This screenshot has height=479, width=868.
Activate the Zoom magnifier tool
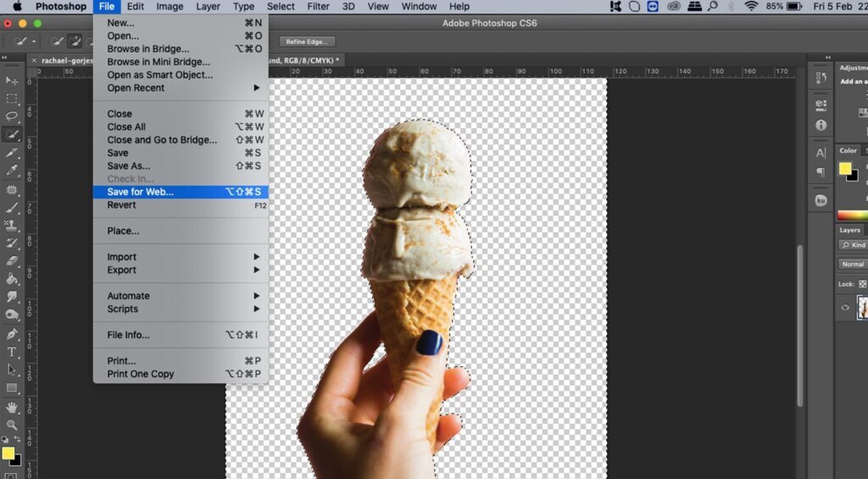coord(12,425)
